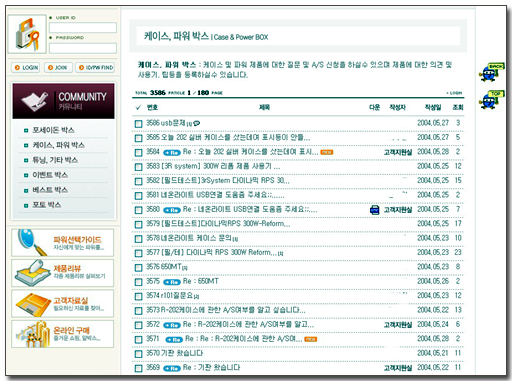
Task: Open 튜닝, 기타 박스 menu item
Action: coord(55,160)
